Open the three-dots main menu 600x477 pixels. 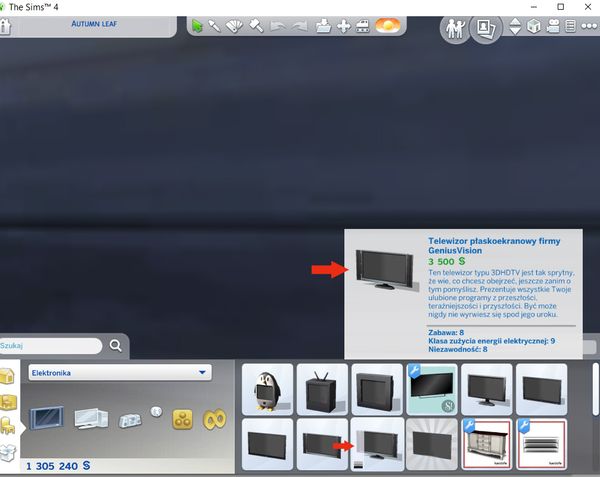(589, 26)
